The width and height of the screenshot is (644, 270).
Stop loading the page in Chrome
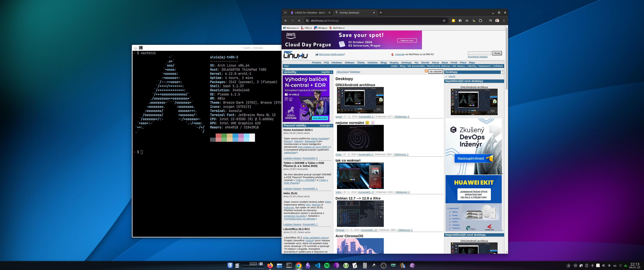pos(299,21)
